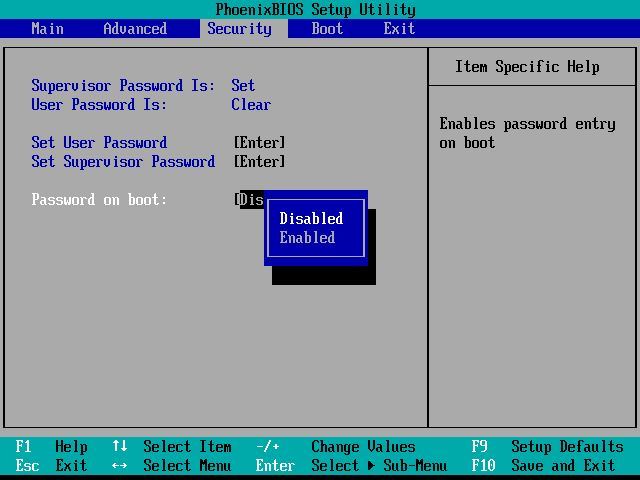Click the Supervisor Password Is label
The width and height of the screenshot is (640, 480).
[123, 86]
